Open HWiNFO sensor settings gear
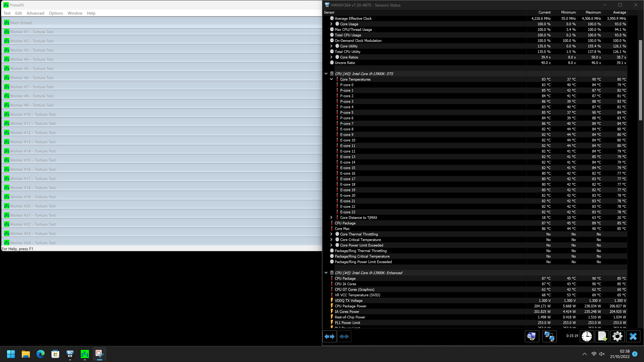Image resolution: width=644 pixels, height=362 pixels. click(617, 336)
